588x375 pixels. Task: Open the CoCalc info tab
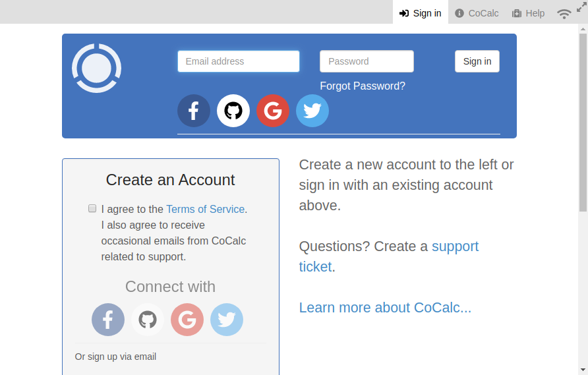click(477, 13)
